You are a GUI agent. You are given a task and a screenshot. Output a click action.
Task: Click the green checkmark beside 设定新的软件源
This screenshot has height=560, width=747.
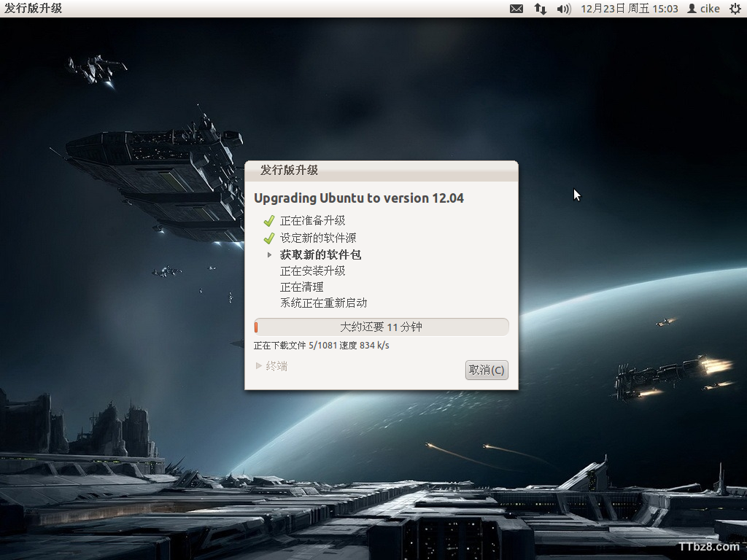[269, 238]
